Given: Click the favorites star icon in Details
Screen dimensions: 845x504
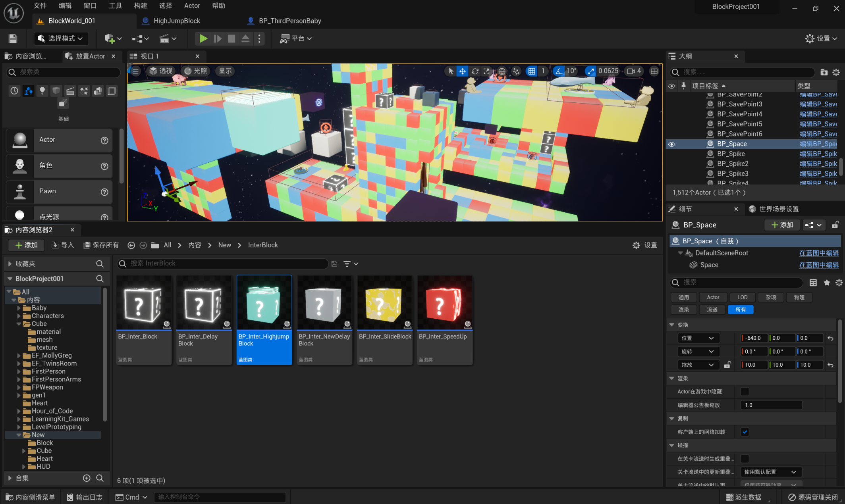Looking at the screenshot, I should tap(827, 282).
